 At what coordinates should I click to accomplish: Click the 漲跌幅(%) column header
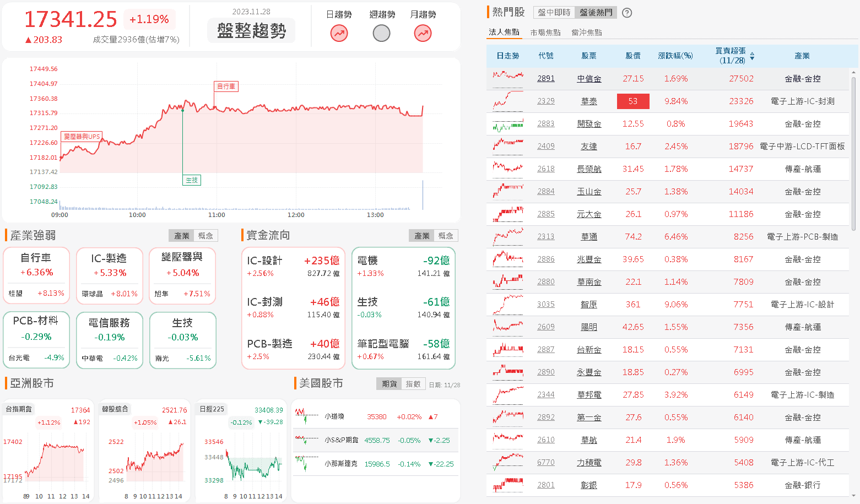pyautogui.click(x=675, y=56)
